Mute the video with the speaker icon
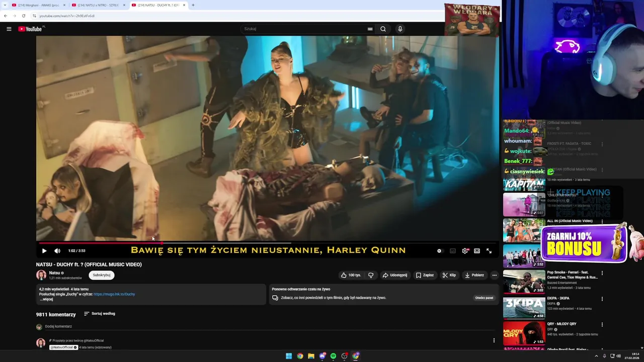Screen dimensions: 644x362 57,250
